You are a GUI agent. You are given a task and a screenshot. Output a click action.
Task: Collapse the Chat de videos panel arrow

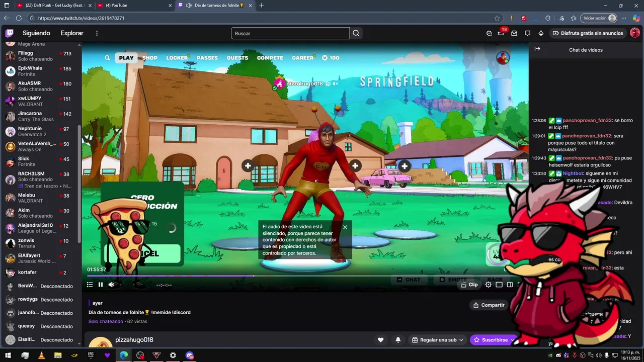[x=537, y=49]
